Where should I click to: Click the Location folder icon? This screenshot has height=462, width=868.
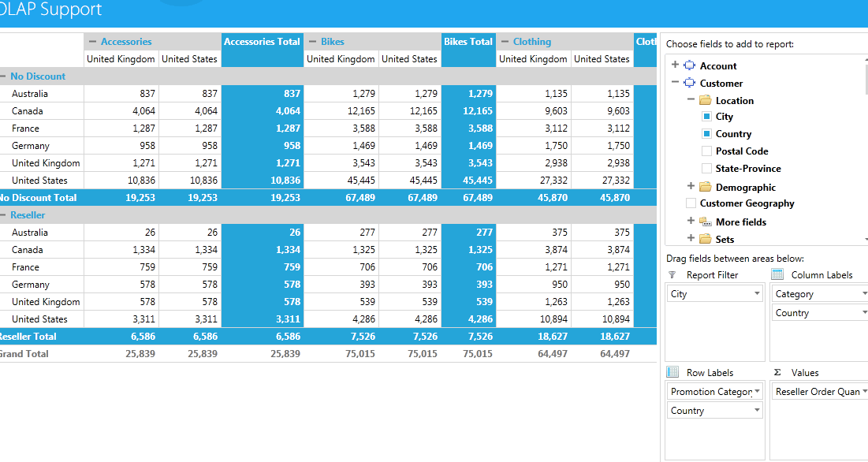(x=706, y=100)
